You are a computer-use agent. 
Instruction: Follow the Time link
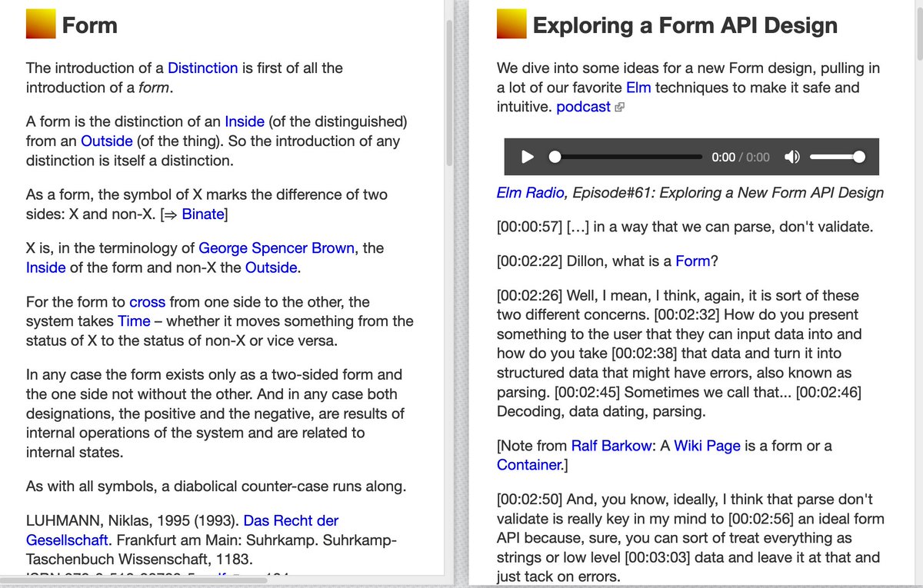pos(134,321)
